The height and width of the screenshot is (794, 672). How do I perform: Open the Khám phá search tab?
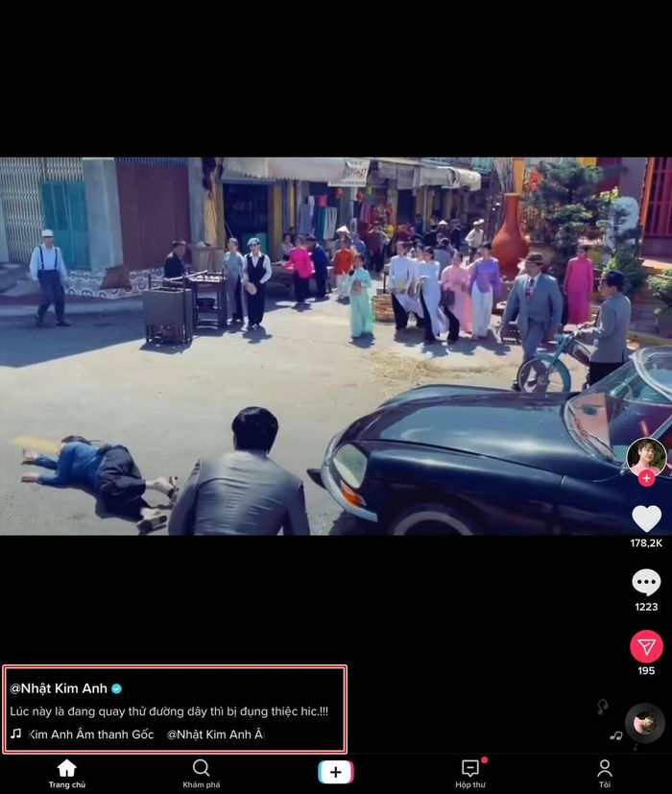coord(201,774)
